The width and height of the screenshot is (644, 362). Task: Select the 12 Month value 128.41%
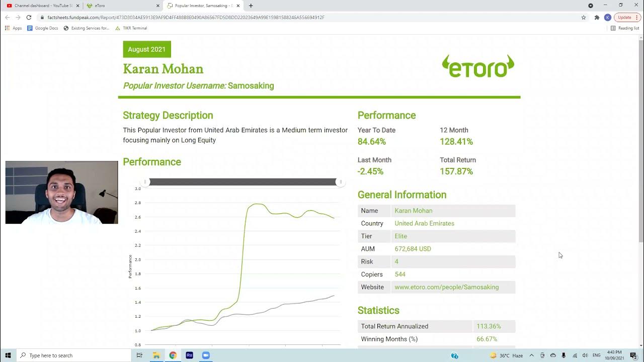coord(456,142)
